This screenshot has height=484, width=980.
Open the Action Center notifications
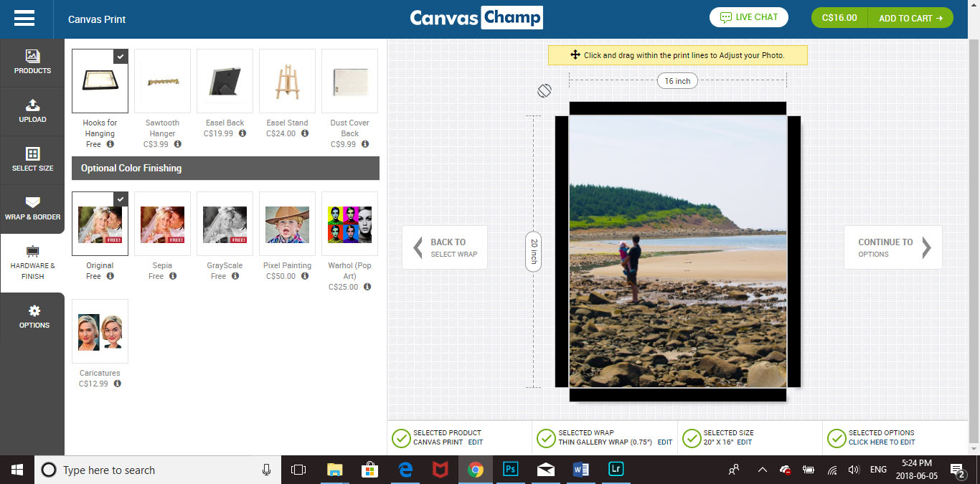pos(958,470)
